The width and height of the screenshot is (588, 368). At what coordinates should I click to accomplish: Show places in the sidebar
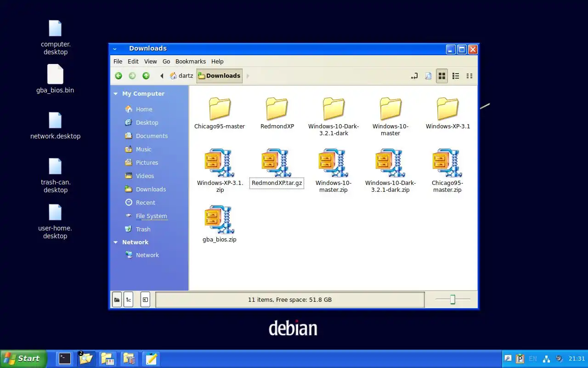117,300
